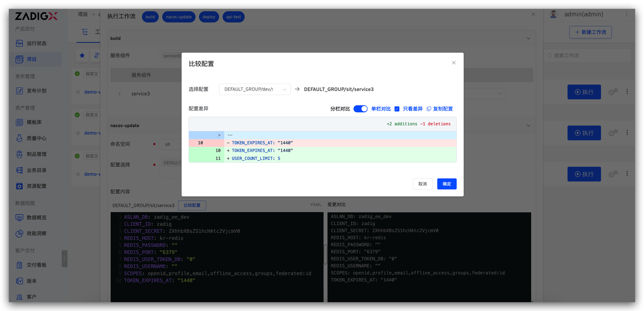Expand the service3 row arrow

(x=119, y=94)
